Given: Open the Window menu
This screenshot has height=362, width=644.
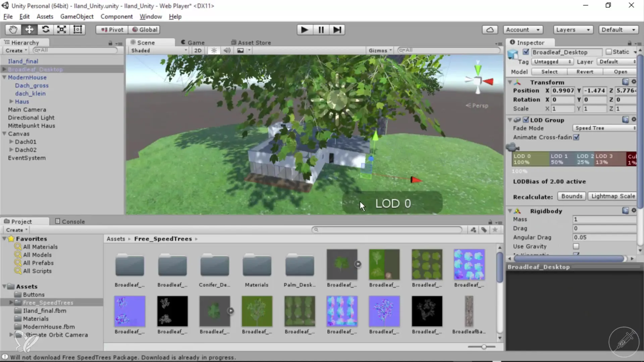Looking at the screenshot, I should [151, 16].
